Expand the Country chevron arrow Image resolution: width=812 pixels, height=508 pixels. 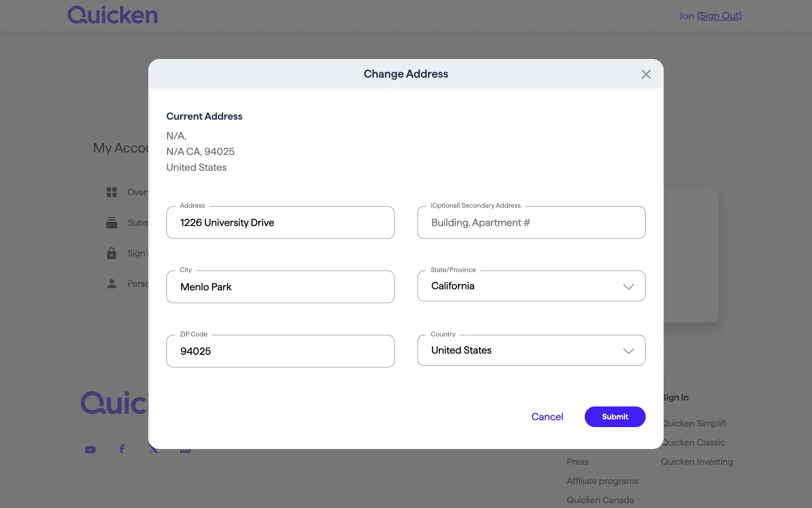click(628, 351)
